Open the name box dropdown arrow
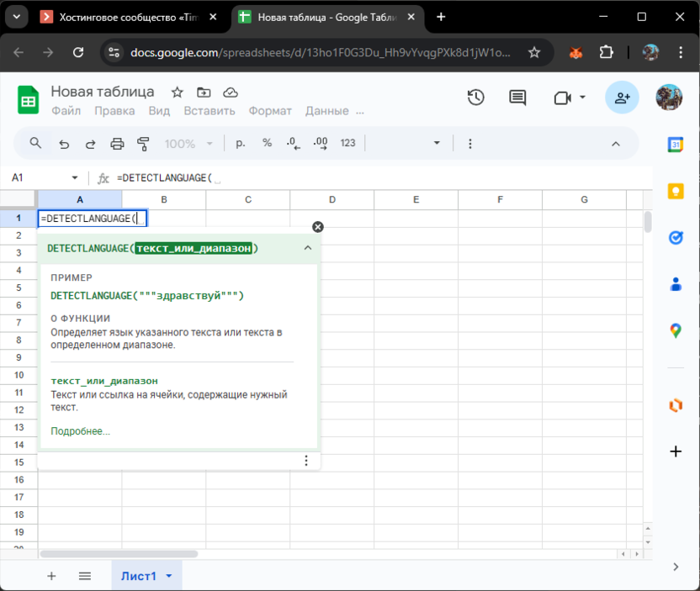The width and height of the screenshot is (700, 591). click(75, 178)
